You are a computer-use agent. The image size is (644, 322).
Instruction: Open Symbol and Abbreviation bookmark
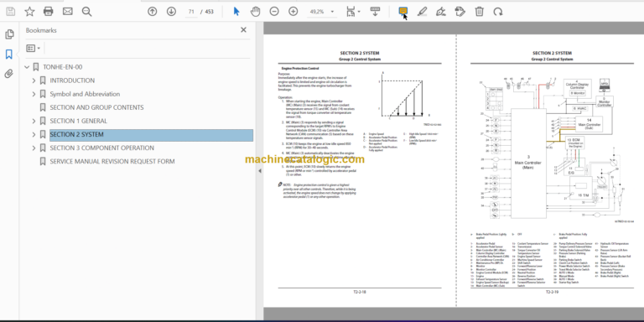[x=85, y=94]
